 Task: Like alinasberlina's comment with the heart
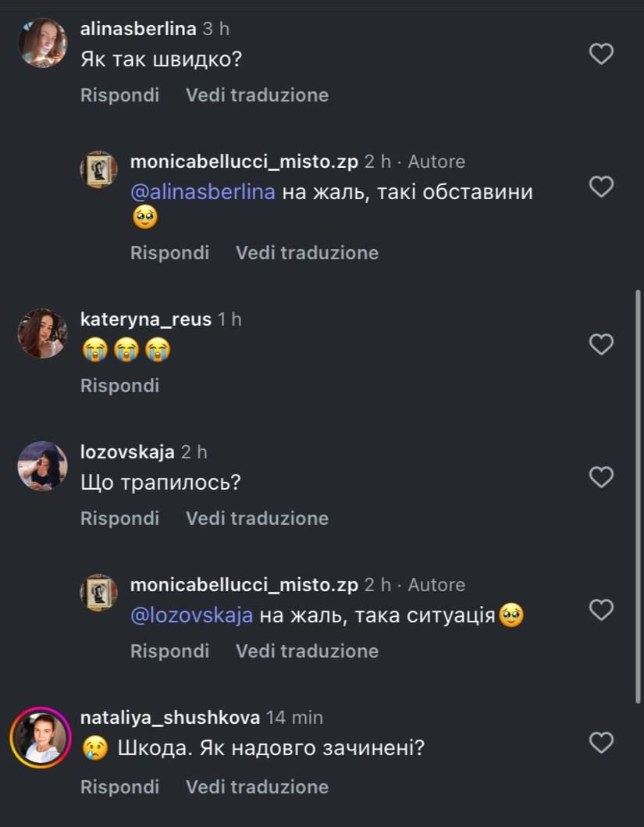click(601, 54)
